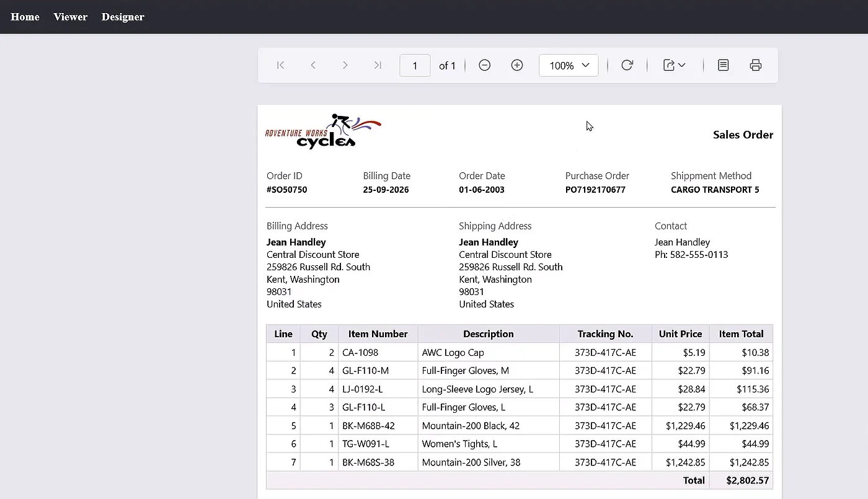Click the Item Total column header
Screen dimensions: 868x499
(742, 333)
